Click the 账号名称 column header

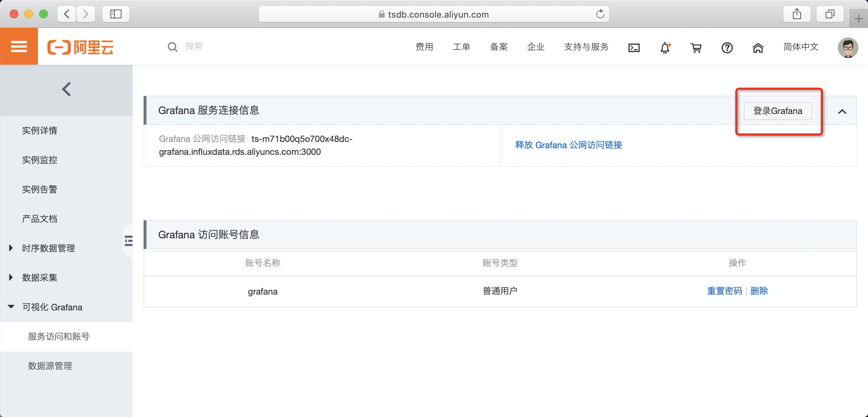point(263,263)
